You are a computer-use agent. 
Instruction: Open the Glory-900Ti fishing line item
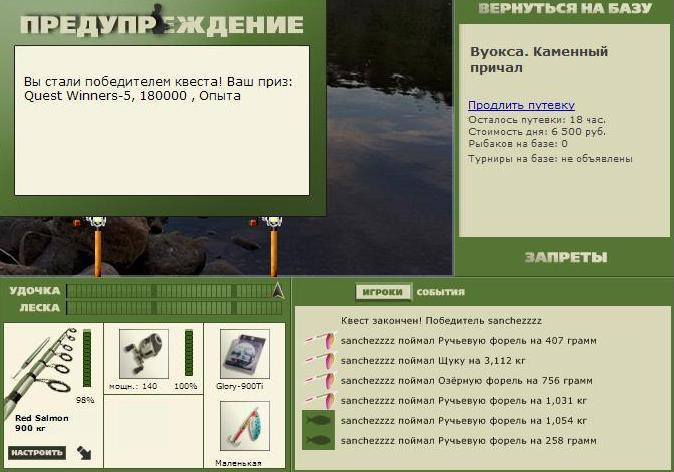pyautogui.click(x=245, y=354)
